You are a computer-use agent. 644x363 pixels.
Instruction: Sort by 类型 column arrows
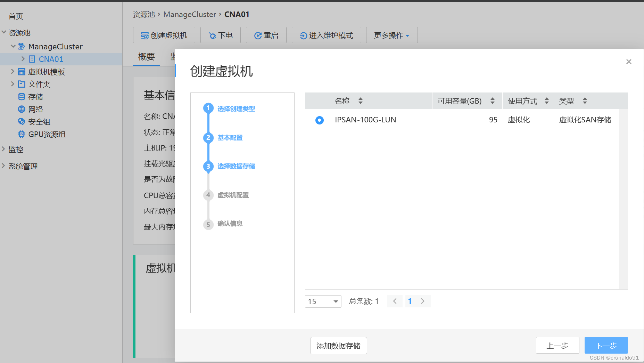[x=585, y=101]
